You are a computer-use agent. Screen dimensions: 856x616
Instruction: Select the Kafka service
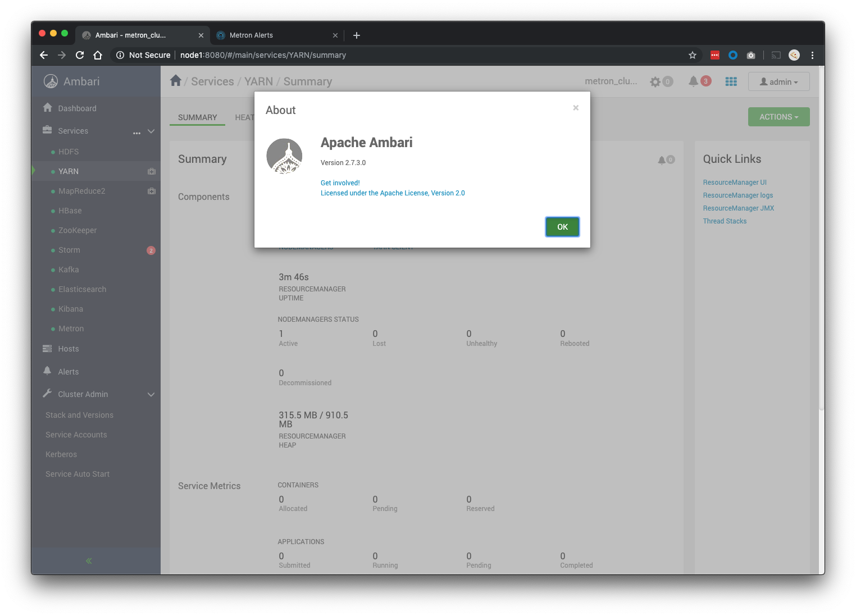69,270
